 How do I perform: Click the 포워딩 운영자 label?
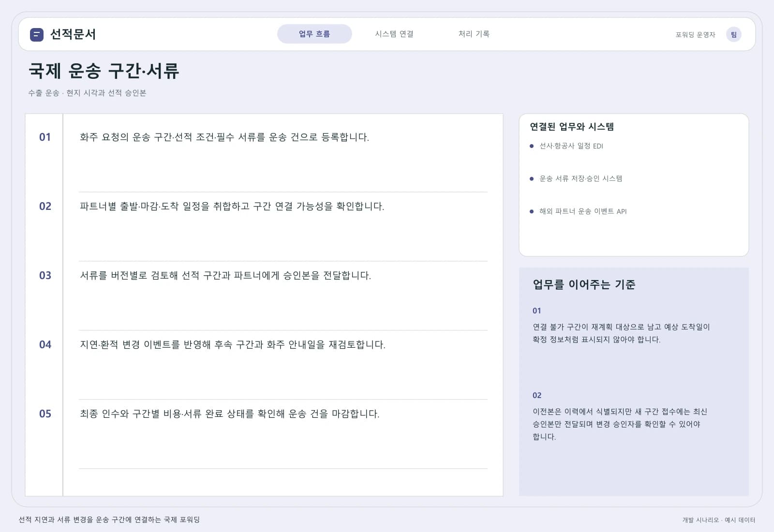[x=695, y=34]
